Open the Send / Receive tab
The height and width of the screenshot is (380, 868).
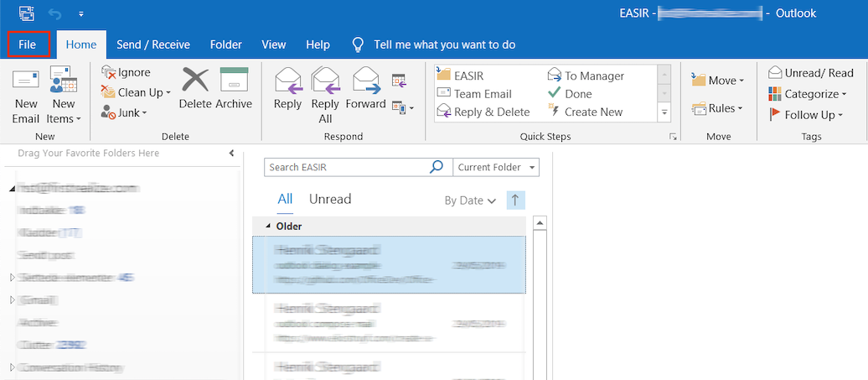[153, 44]
